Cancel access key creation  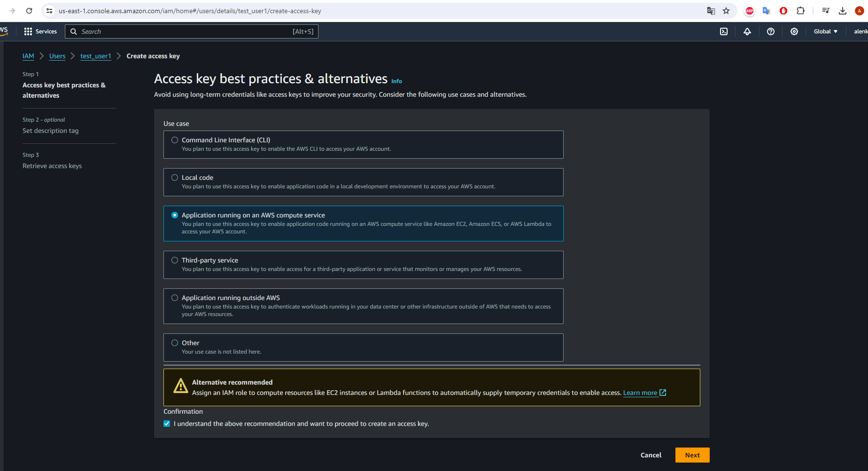point(651,455)
